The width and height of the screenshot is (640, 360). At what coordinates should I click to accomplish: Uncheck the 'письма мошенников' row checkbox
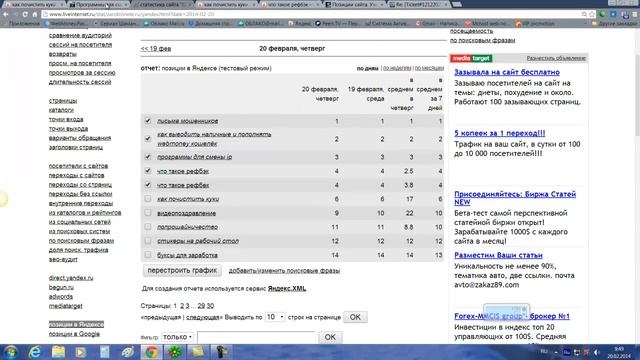(148, 120)
